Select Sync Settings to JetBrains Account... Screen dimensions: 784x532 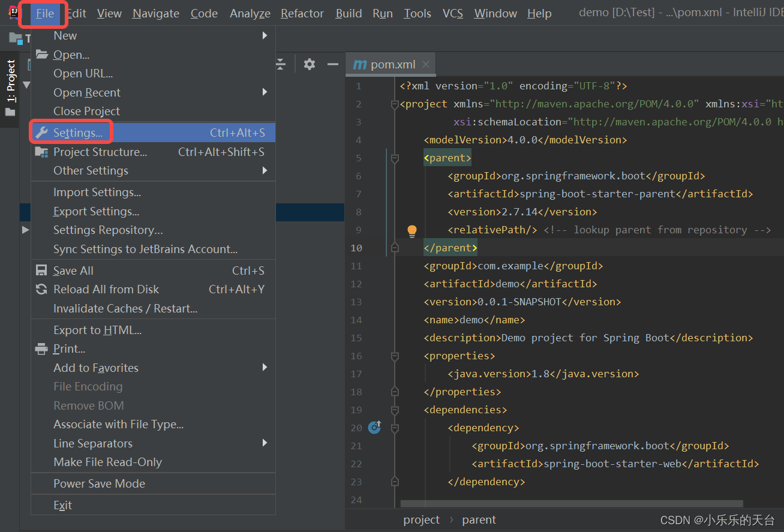pyautogui.click(x=153, y=249)
